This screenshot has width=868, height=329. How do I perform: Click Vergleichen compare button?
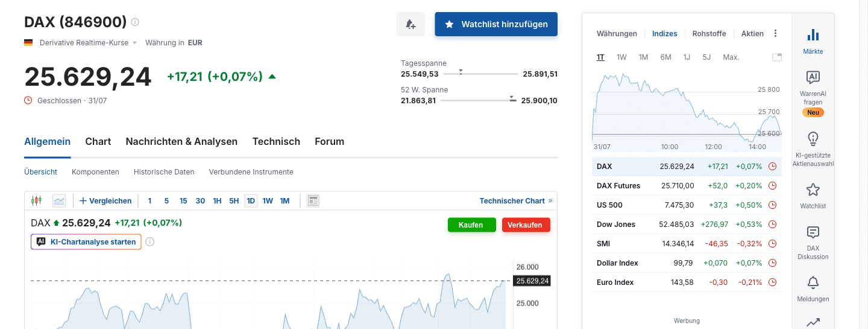[x=105, y=201]
